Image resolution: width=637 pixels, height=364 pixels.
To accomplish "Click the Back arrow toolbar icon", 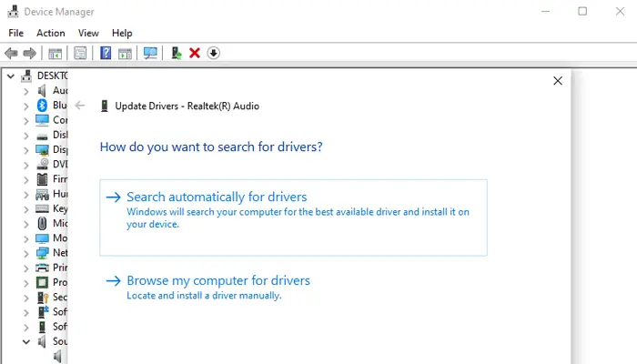I will point(11,53).
